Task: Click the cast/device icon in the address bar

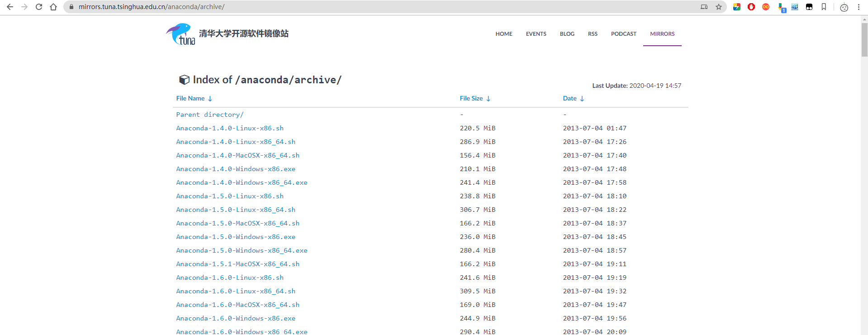Action: 704,7
